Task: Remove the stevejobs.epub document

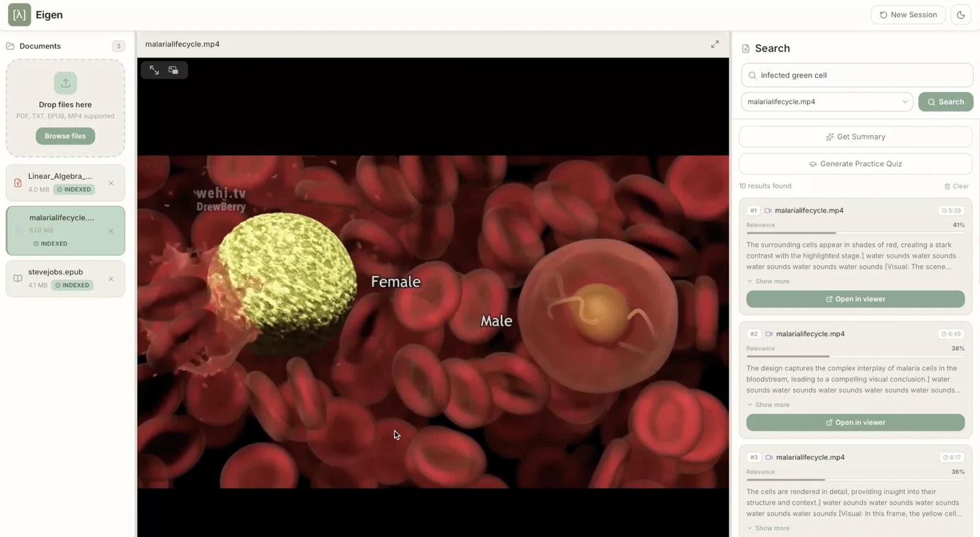Action: pos(111,279)
